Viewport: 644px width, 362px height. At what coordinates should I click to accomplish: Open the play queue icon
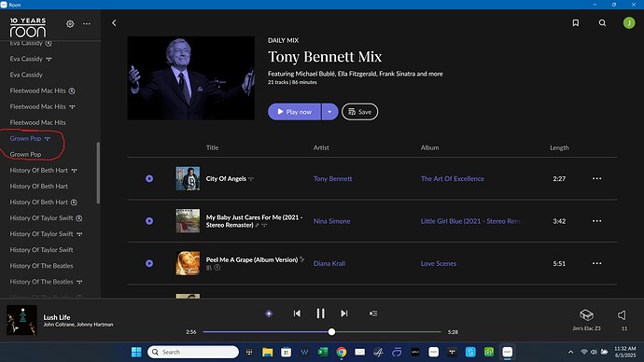[x=373, y=313]
